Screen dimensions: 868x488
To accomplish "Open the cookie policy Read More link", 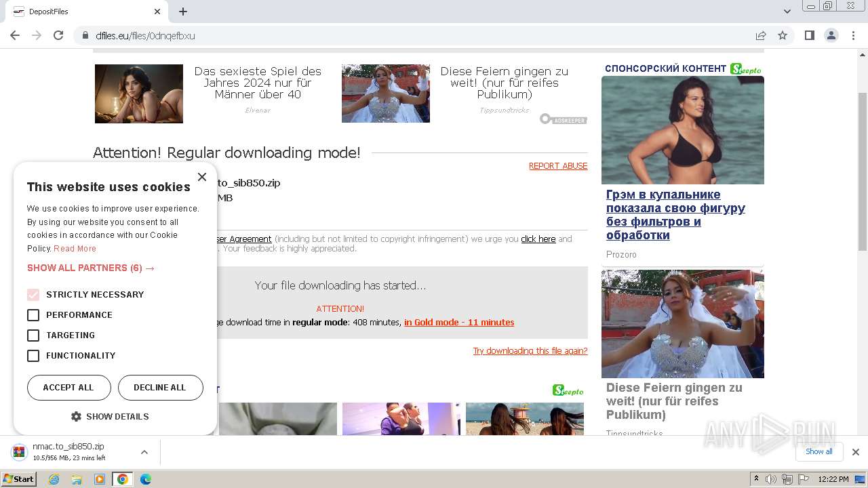I will pos(75,249).
